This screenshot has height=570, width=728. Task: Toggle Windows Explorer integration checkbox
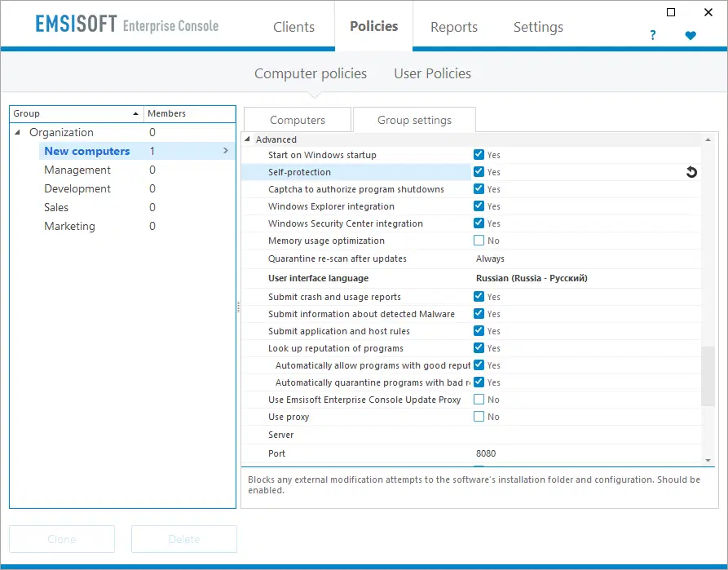click(479, 206)
